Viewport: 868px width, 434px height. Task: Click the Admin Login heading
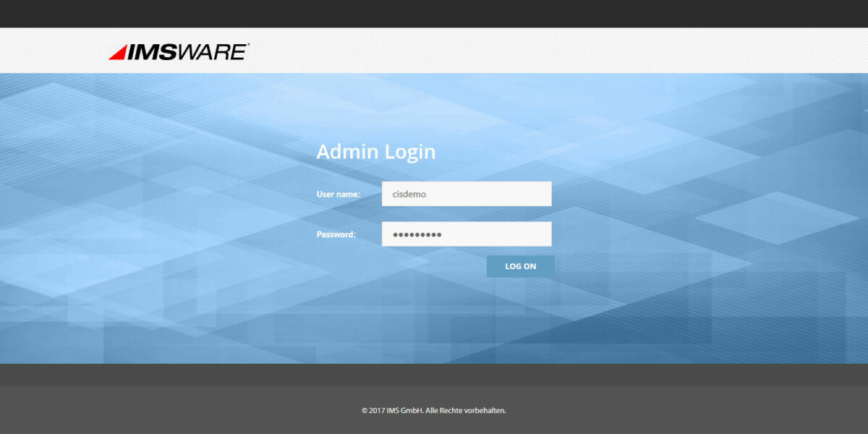pyautogui.click(x=376, y=152)
